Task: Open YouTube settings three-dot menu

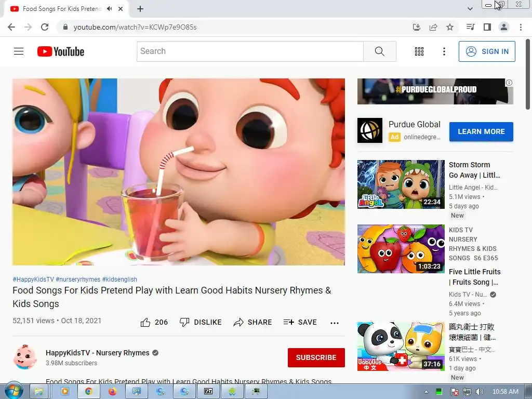Action: [x=444, y=51]
